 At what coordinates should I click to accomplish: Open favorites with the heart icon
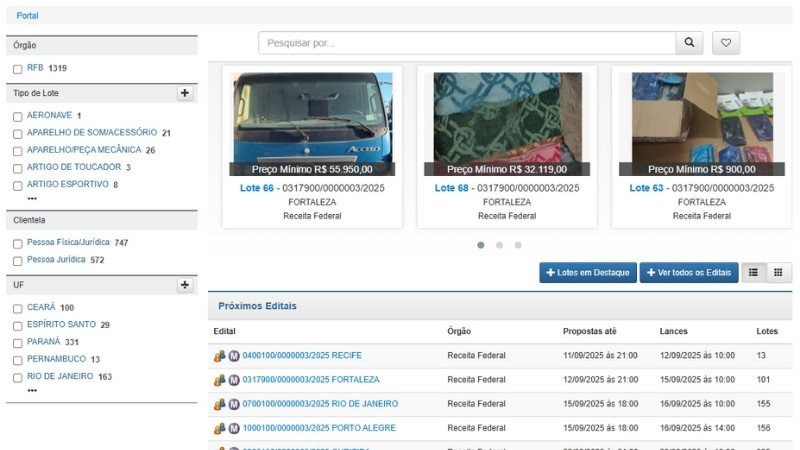(726, 43)
